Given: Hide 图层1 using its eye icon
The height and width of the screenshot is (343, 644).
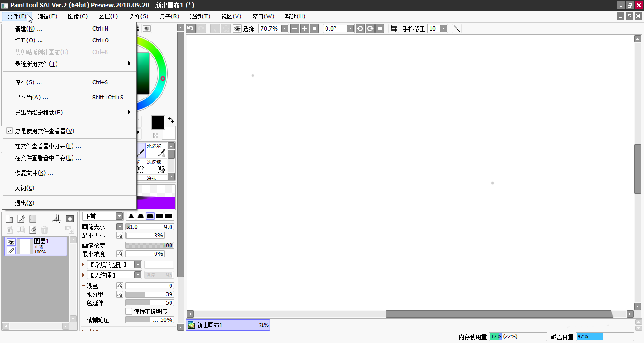Looking at the screenshot, I should [11, 242].
